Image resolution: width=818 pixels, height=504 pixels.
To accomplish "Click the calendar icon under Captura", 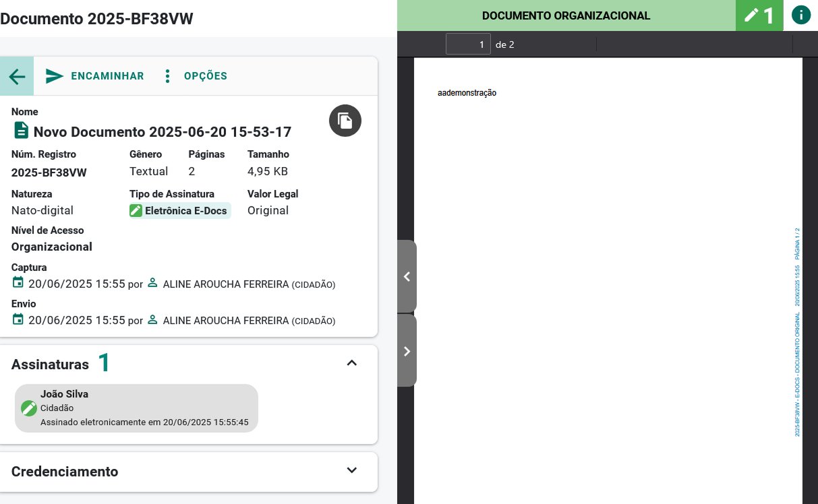I will 18,283.
